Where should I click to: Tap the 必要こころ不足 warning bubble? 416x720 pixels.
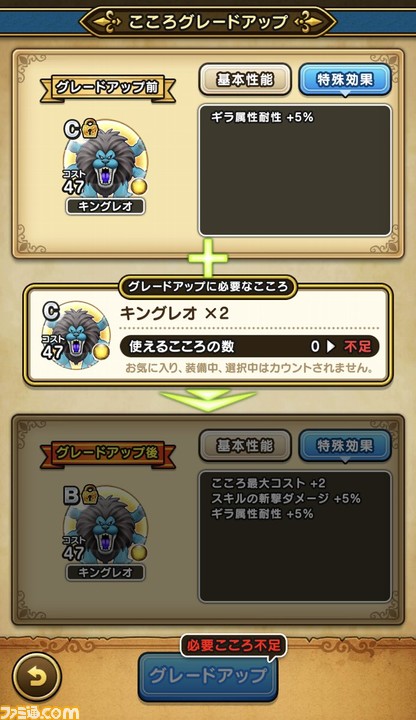click(233, 646)
